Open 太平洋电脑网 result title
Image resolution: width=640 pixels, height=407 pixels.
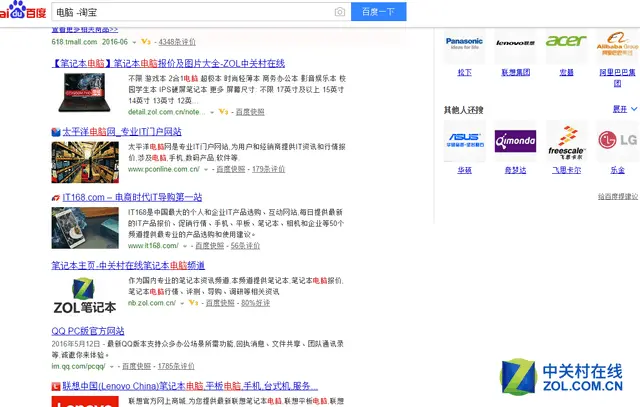[x=122, y=131]
